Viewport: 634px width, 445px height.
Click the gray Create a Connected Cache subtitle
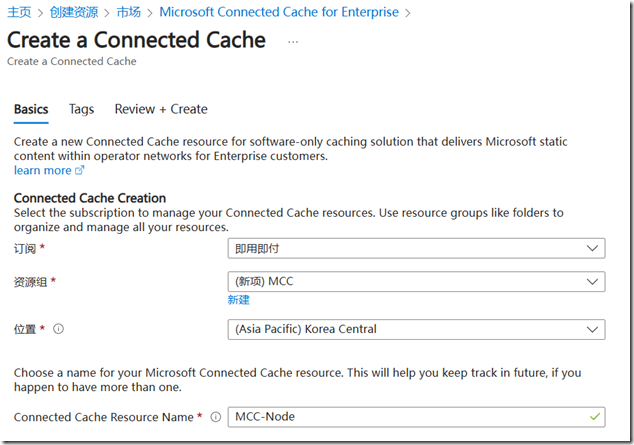tap(72, 61)
